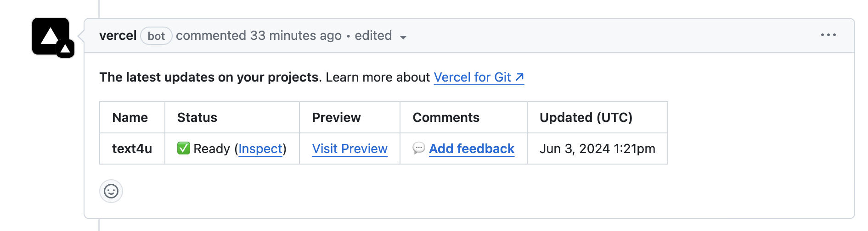Open the Vercel for Git link
The width and height of the screenshot is (868, 231).
tap(479, 77)
